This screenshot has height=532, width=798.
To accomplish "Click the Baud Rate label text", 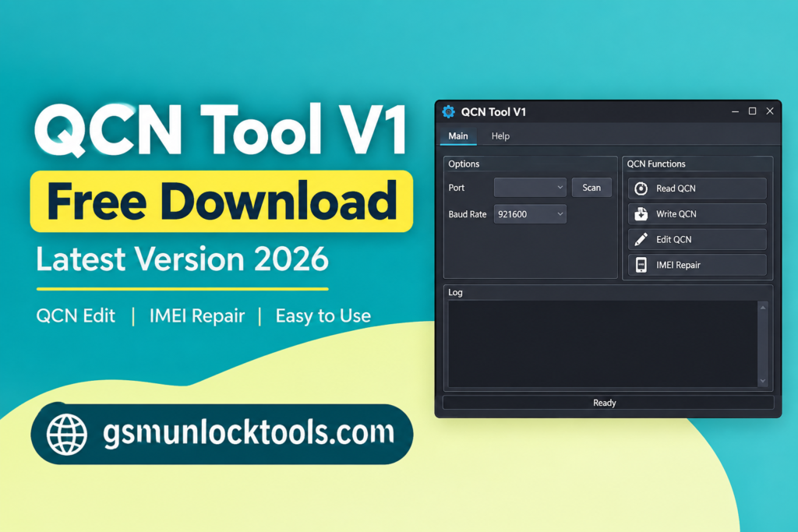I will (x=468, y=214).
